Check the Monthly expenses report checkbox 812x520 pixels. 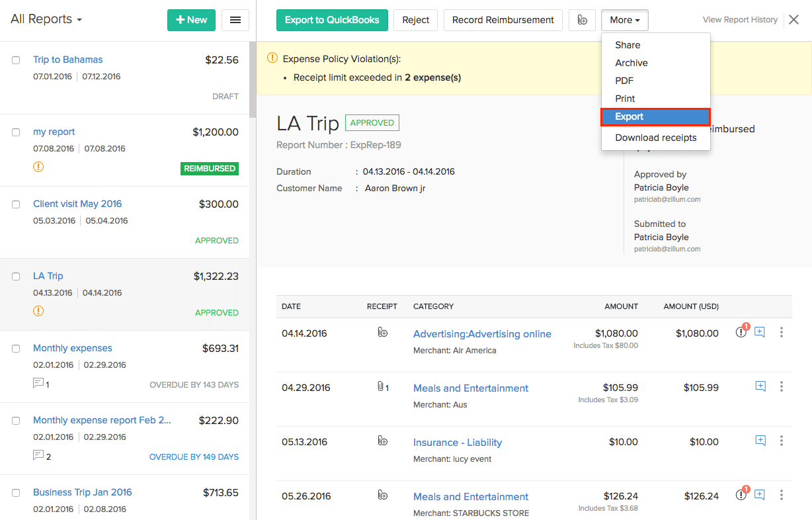click(16, 349)
